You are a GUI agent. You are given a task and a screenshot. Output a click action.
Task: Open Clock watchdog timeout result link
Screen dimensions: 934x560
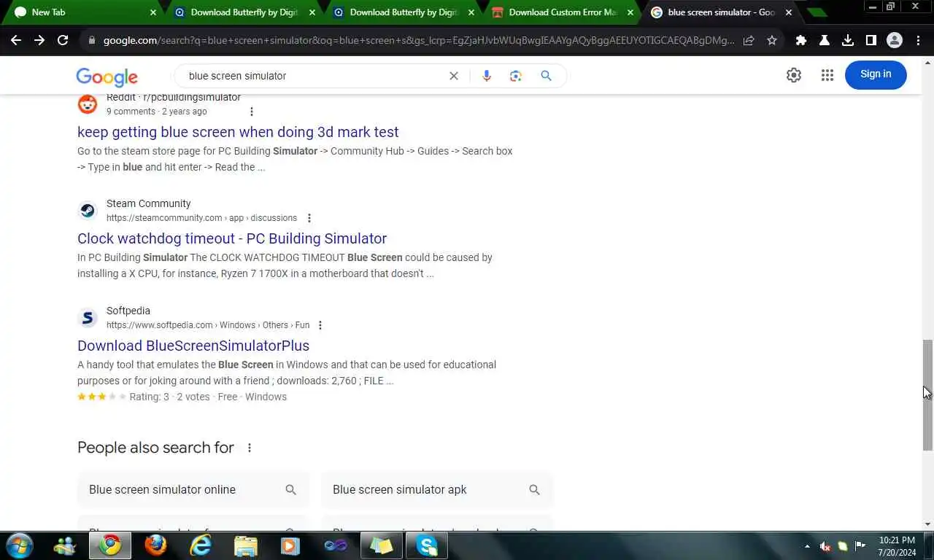[232, 238]
